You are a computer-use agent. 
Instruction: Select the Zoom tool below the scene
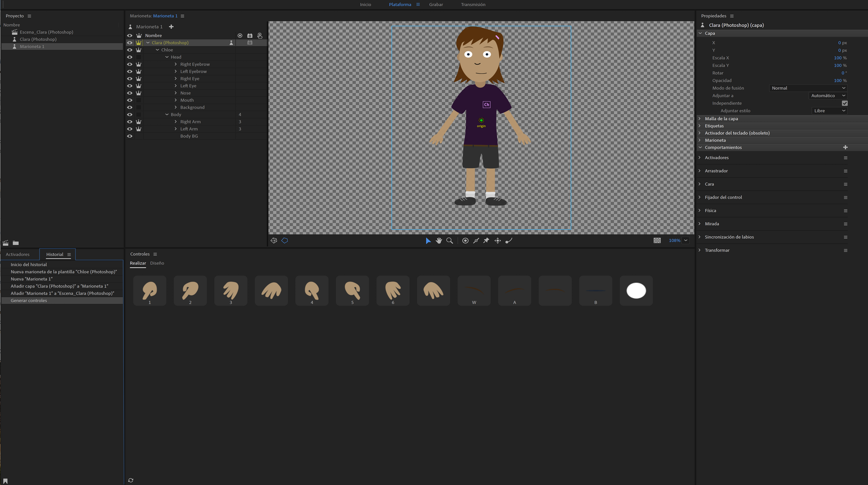[449, 240]
